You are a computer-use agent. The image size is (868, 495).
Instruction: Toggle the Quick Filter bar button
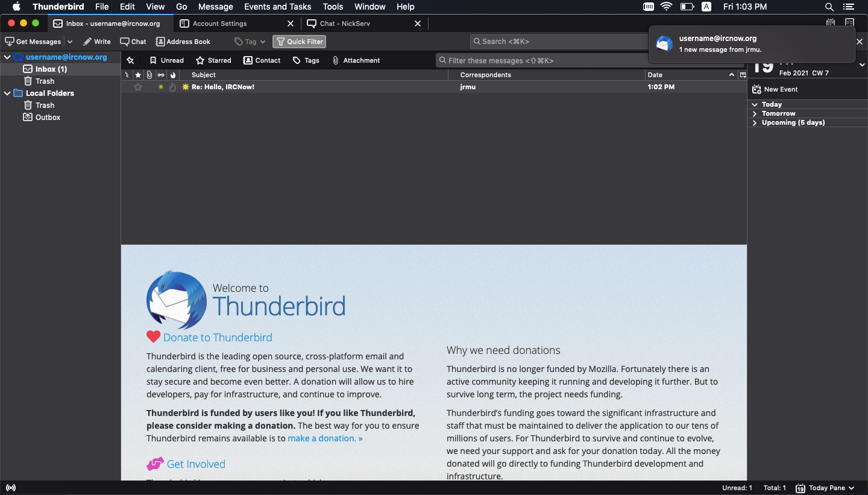click(300, 42)
